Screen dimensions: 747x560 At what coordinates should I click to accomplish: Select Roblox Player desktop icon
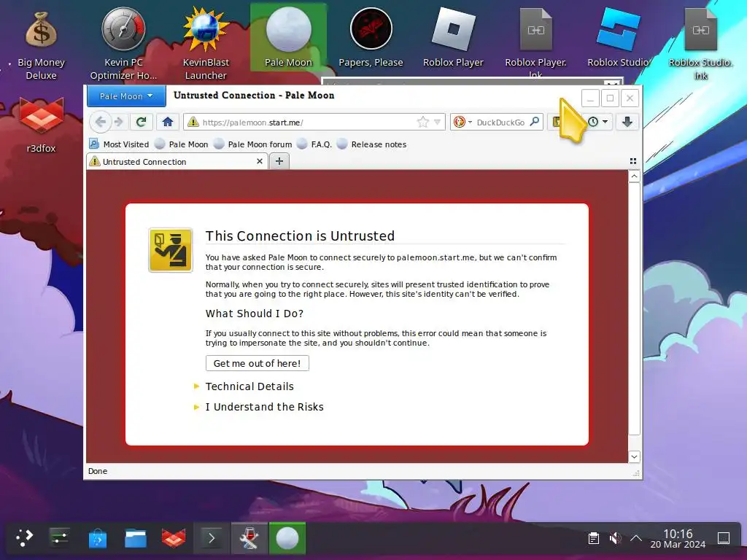453,38
